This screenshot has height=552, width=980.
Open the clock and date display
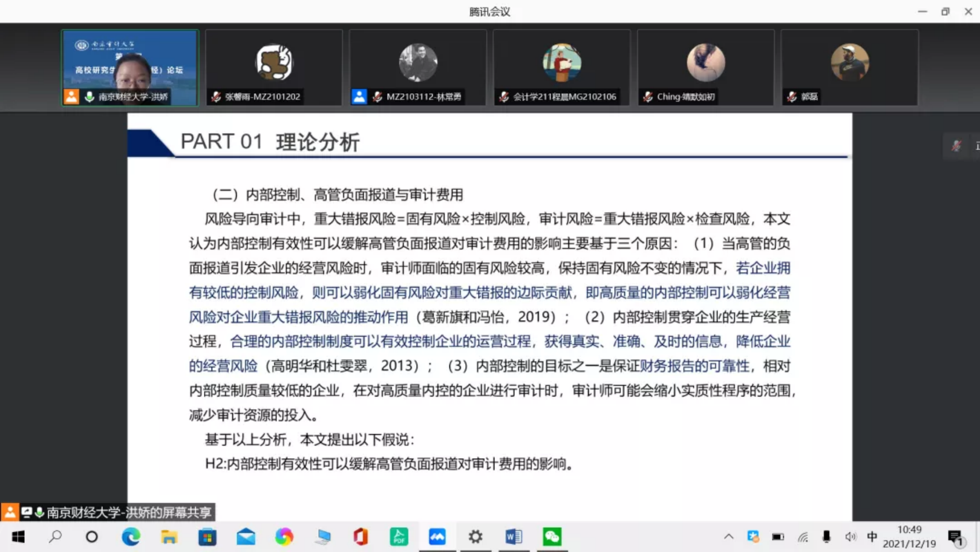click(909, 537)
